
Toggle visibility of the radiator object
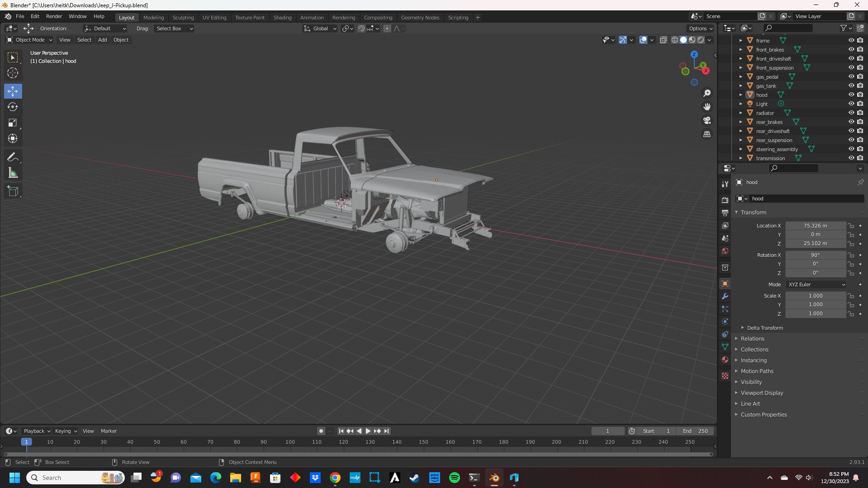click(851, 113)
